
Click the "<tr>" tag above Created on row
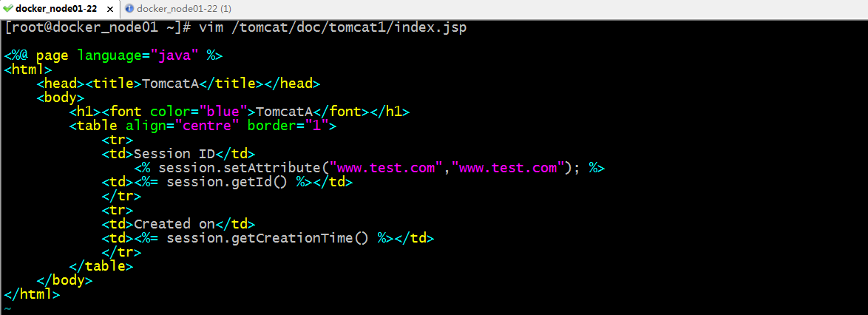coord(118,211)
